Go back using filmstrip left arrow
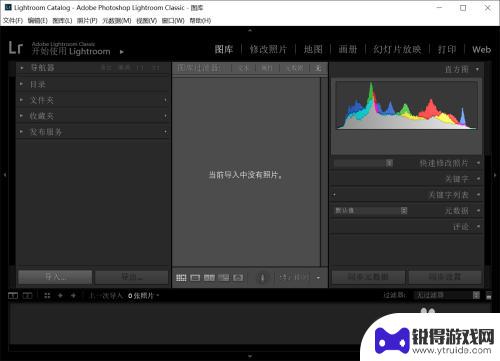Viewport: 500px width, 361px height. 60,296
